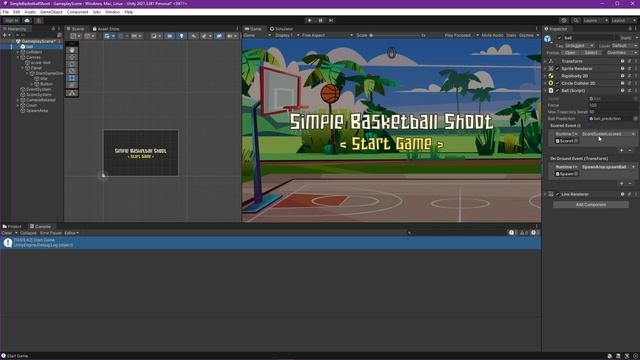
Task: Toggle the ball object active checkbox in the Inspector
Action: tap(559, 38)
